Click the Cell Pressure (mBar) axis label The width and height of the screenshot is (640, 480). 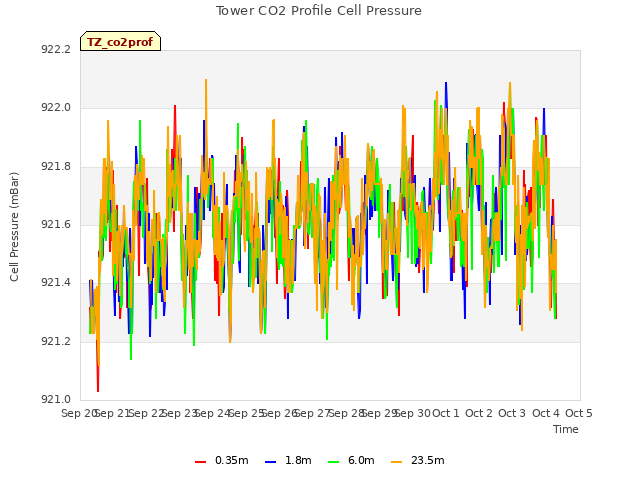coord(14,227)
